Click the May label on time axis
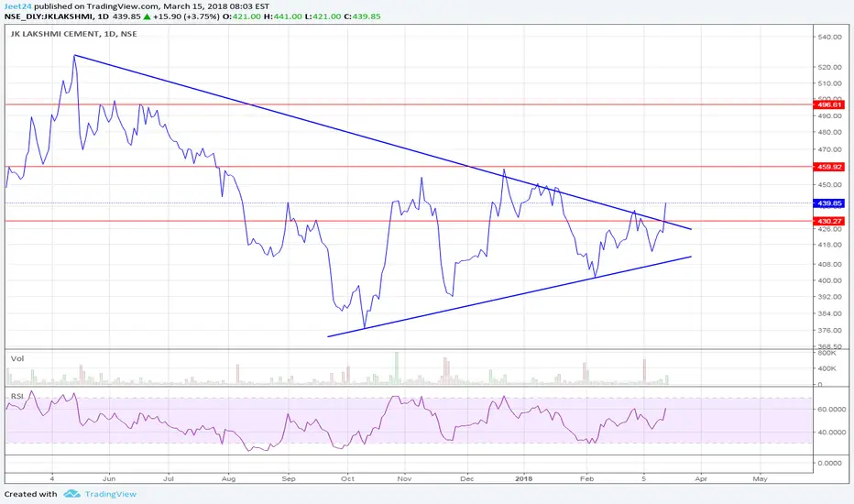 coord(760,479)
